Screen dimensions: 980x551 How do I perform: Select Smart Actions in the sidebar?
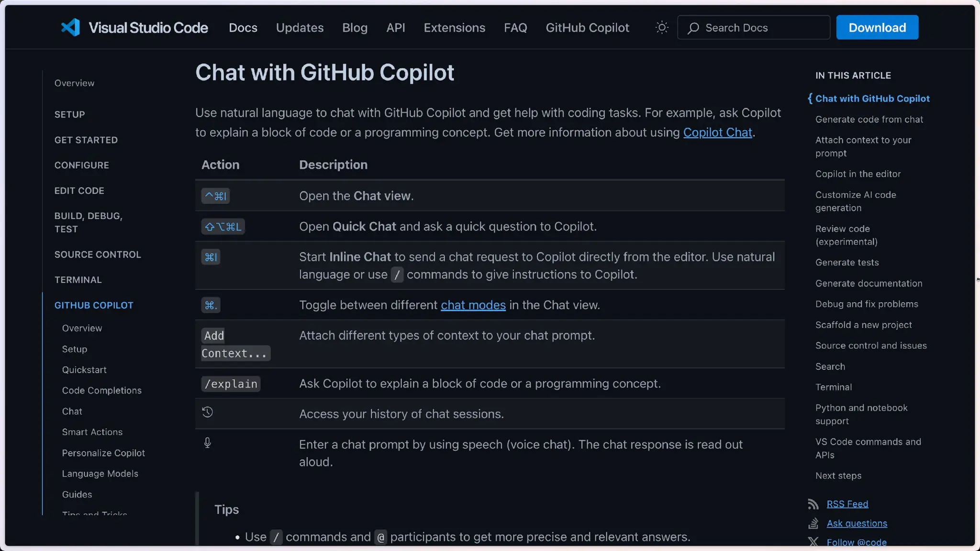click(92, 432)
